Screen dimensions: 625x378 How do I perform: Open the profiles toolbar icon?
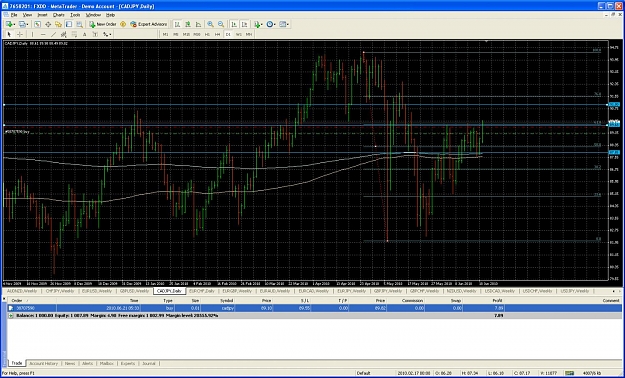[x=23, y=24]
